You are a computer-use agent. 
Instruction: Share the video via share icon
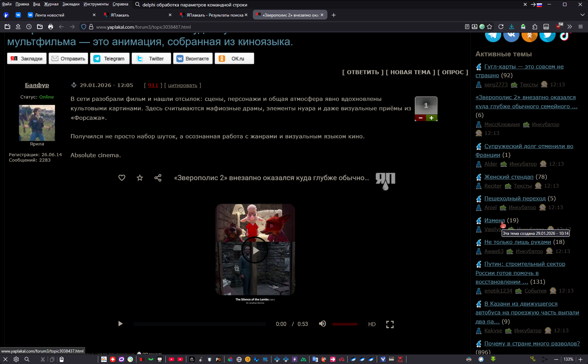point(158,178)
